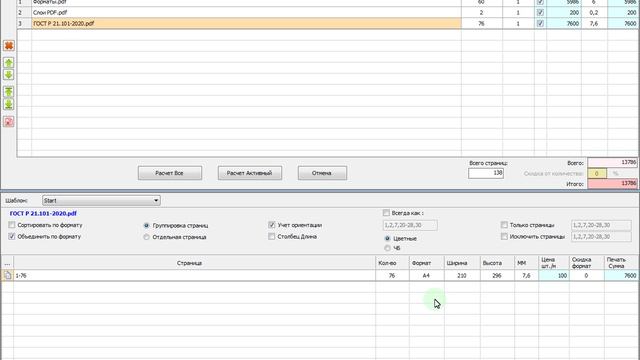Viewport: 640px width, 360px height.
Task: Click the 'Формат' column header
Action: 426,263
